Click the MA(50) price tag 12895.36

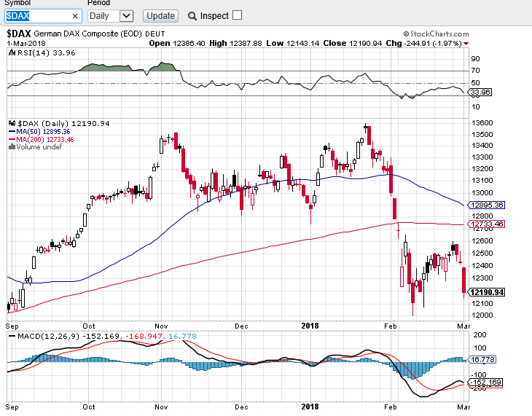pos(487,205)
